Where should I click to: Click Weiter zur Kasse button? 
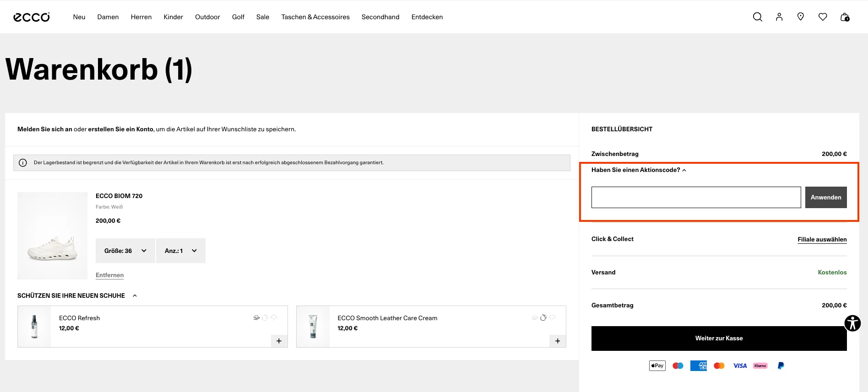719,338
